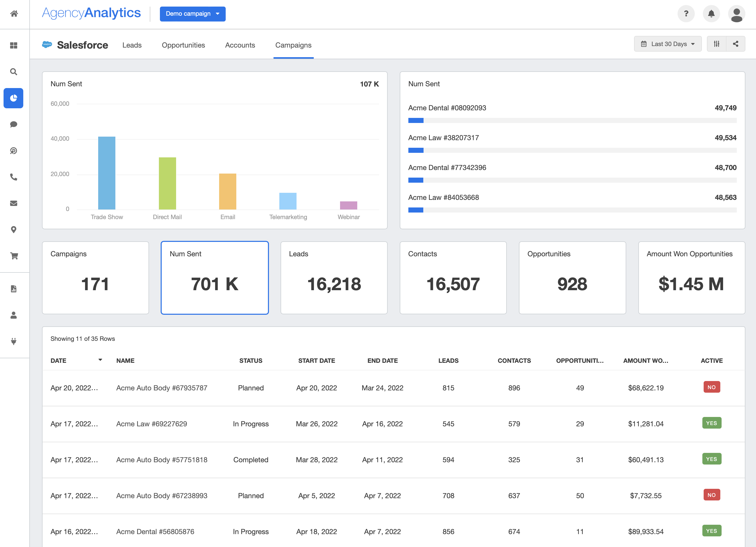Click the Trade Show bar in chart
This screenshot has width=756, height=547.
tap(107, 173)
